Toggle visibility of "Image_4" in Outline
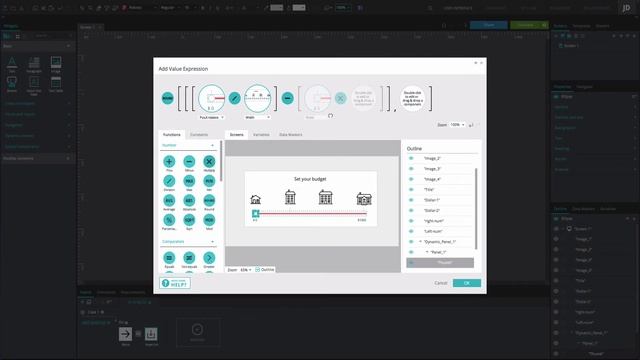 coord(411,179)
